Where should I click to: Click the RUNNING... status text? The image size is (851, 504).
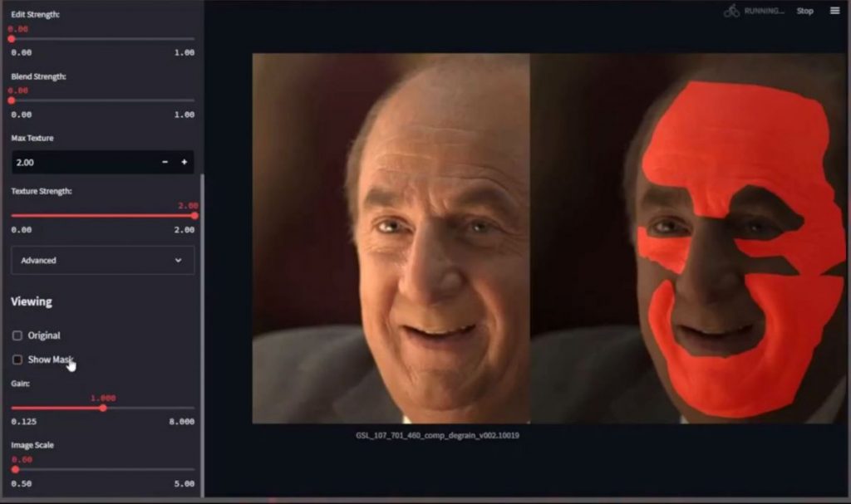click(x=765, y=11)
